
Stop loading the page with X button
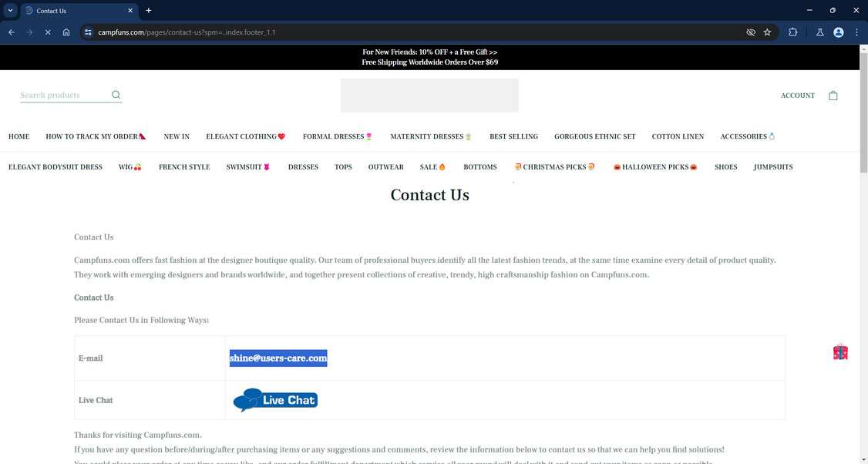click(48, 32)
